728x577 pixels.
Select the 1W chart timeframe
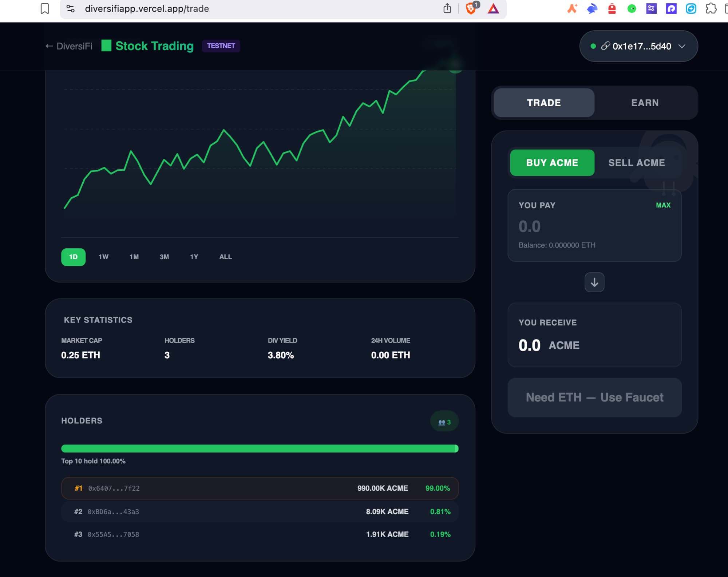point(103,257)
